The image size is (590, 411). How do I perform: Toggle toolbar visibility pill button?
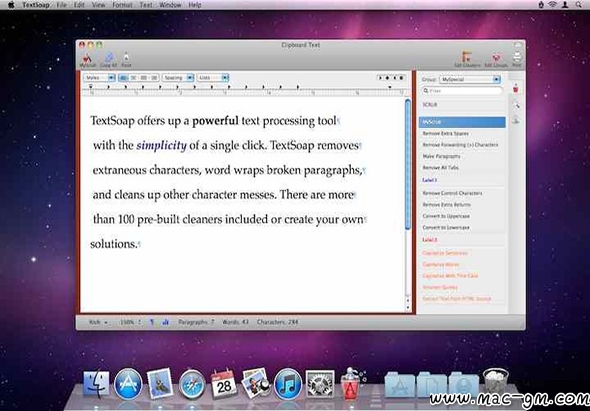tap(518, 45)
